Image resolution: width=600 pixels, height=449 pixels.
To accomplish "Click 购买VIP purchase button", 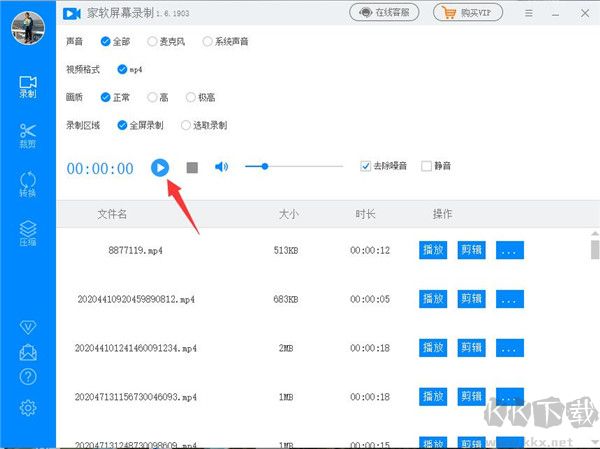I will tap(469, 13).
